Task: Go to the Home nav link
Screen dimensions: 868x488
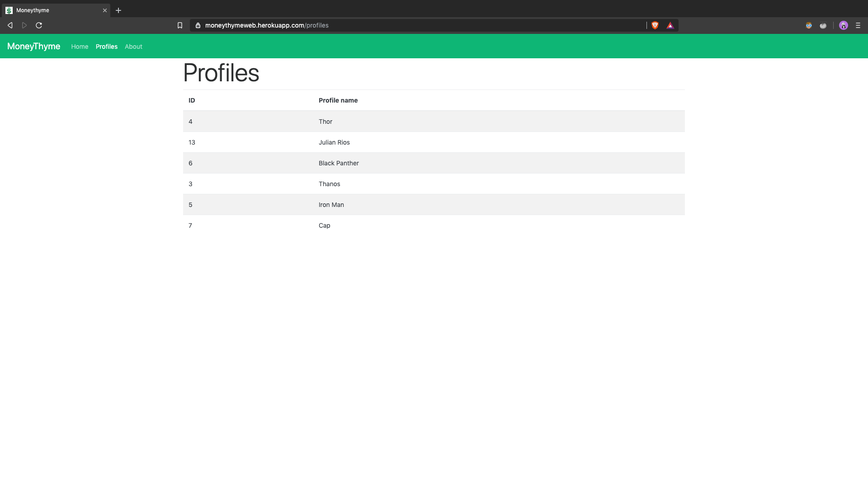Action: point(80,47)
